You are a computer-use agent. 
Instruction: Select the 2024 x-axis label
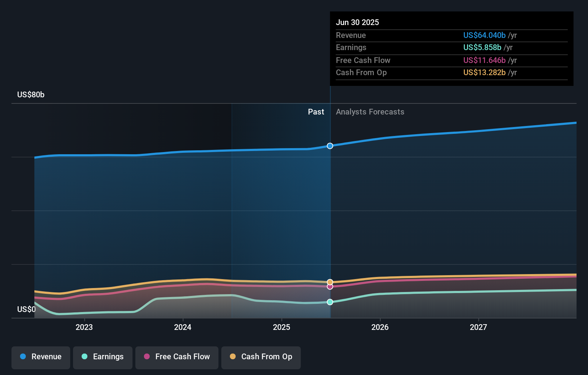coord(183,327)
